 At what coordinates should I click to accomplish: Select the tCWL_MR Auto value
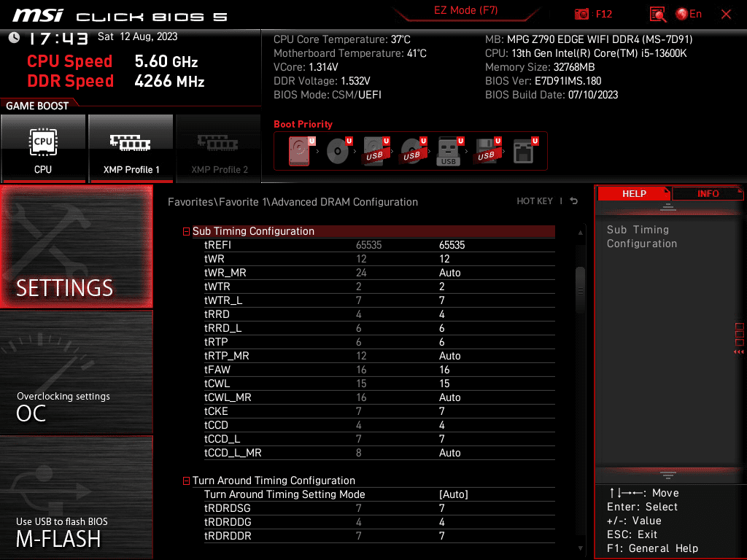click(449, 397)
